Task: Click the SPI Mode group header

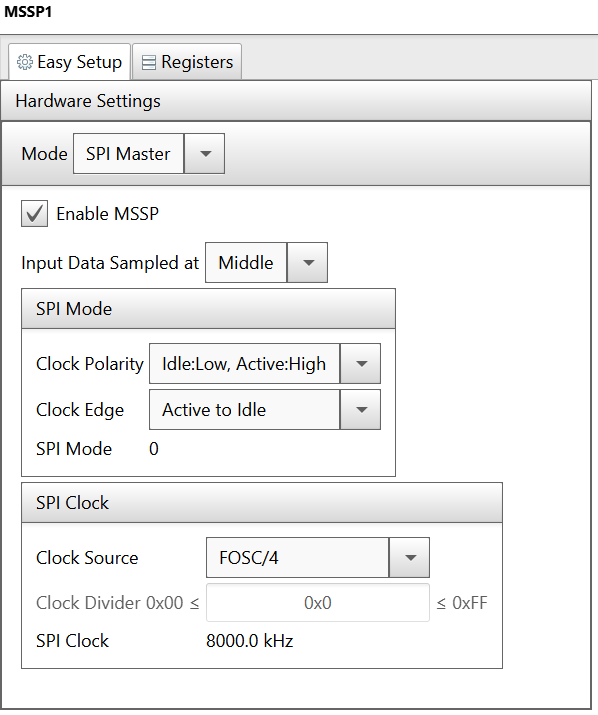Action: tap(208, 309)
